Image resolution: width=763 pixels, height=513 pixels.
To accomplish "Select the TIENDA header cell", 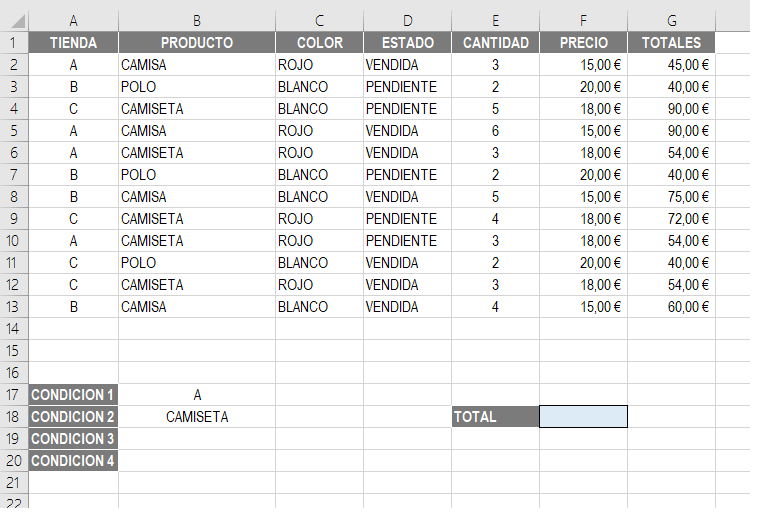I will (x=73, y=43).
